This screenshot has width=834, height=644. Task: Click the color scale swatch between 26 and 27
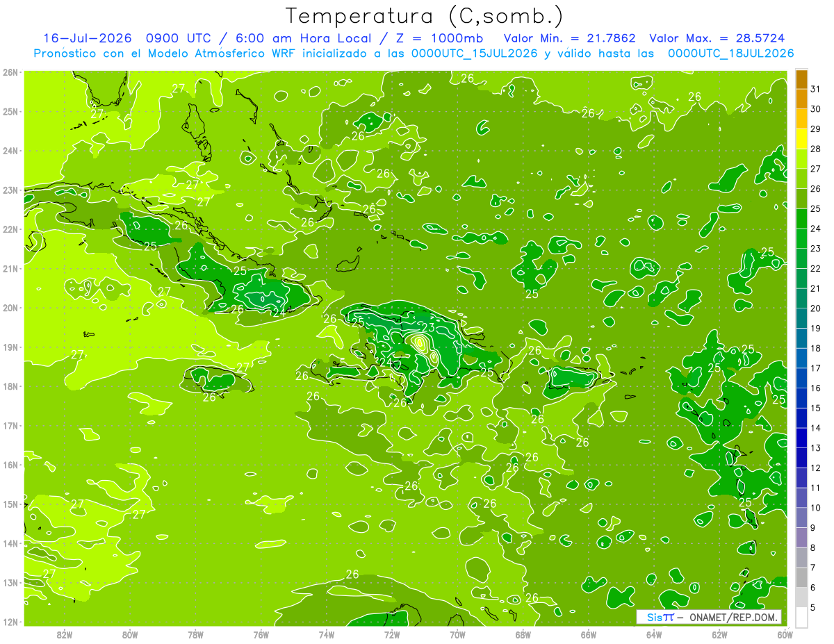[x=801, y=179]
